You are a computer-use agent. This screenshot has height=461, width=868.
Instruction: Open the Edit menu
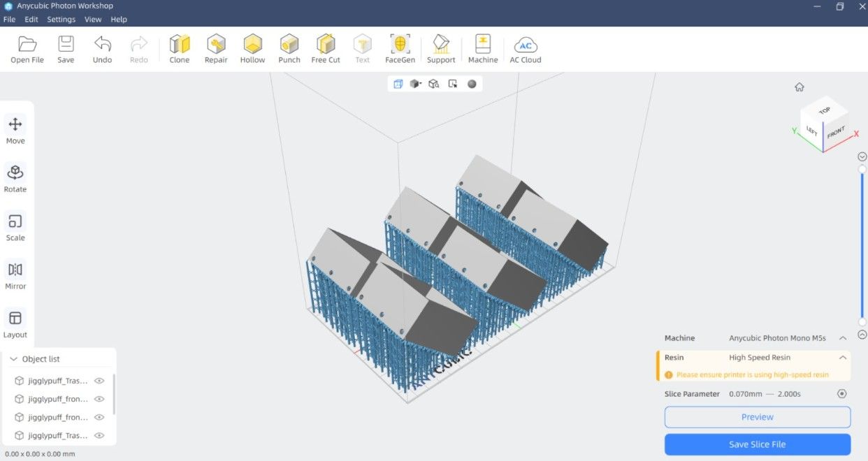click(31, 20)
